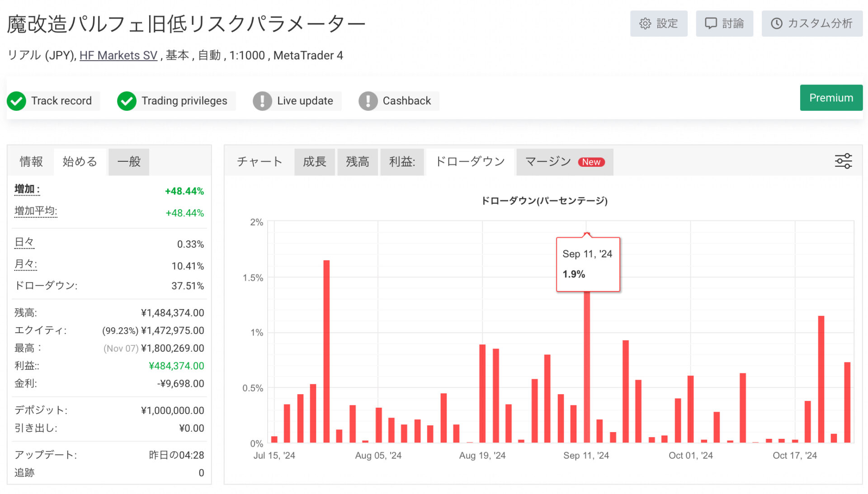Click the ドローダウン(パーセンテージ) chart title
Viewport: 868px width, 494px height.
[x=544, y=201]
